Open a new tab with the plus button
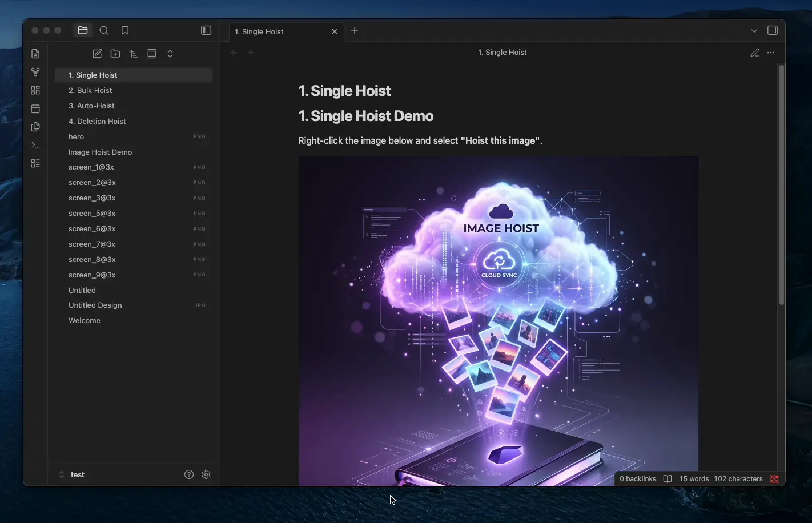Screen dimensions: 812x523 tap(355, 31)
